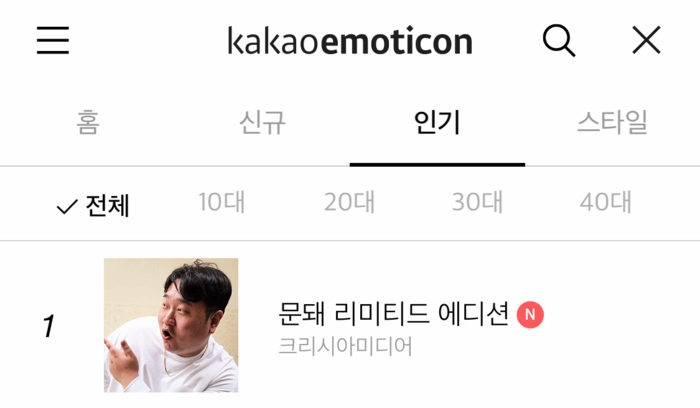Click the rank number 1 entry
Viewport: 700px width, 408px height.
tap(49, 326)
